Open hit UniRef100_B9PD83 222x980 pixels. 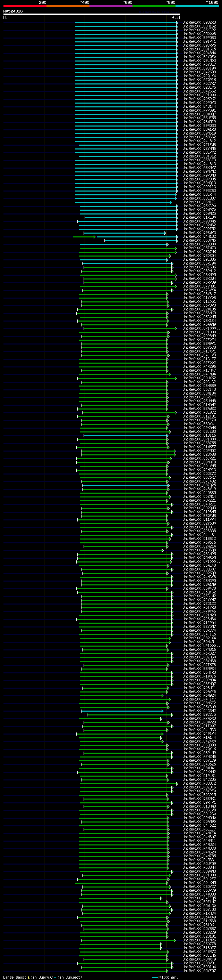[199, 38]
